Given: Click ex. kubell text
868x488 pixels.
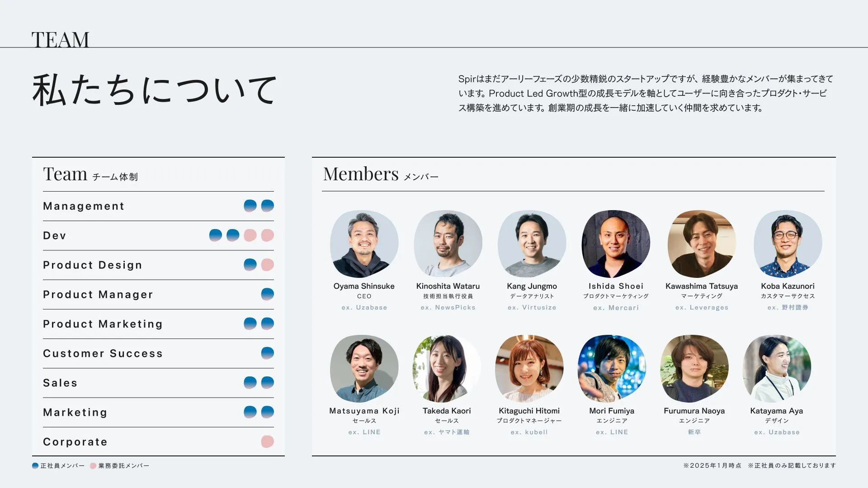Looking at the screenshot, I should pyautogui.click(x=529, y=432).
